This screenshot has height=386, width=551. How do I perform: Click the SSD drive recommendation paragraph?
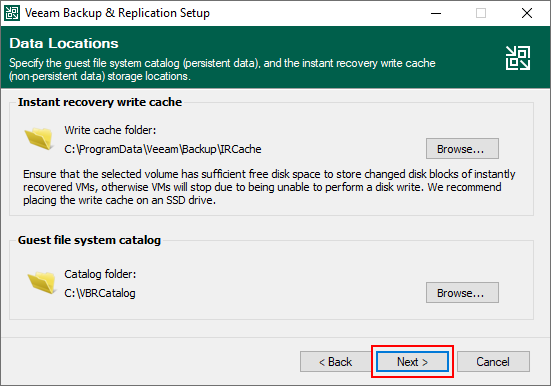[x=269, y=187]
